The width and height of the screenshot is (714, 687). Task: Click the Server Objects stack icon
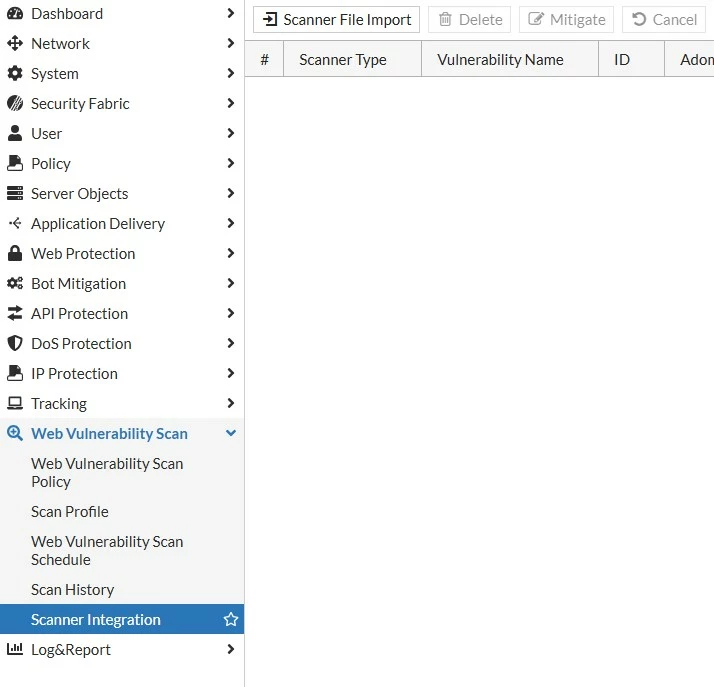point(15,193)
